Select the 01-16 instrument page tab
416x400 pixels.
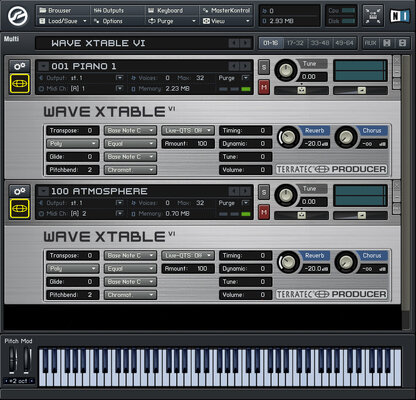pos(271,43)
